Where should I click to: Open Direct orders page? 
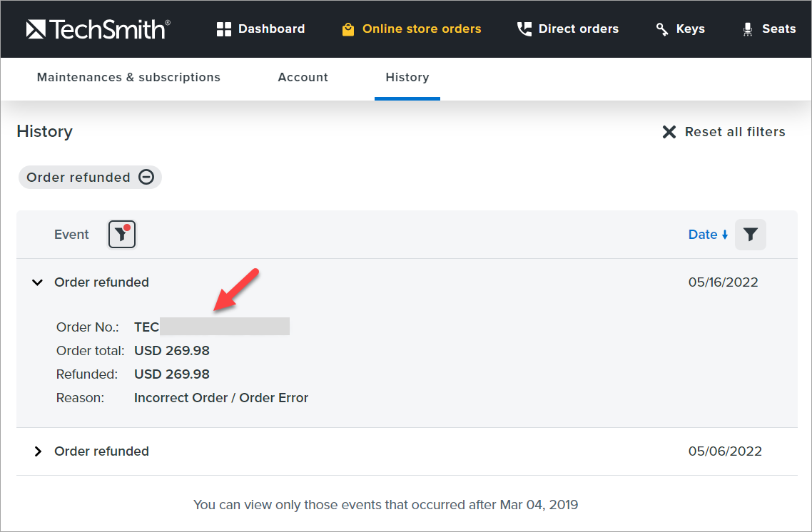pos(578,29)
